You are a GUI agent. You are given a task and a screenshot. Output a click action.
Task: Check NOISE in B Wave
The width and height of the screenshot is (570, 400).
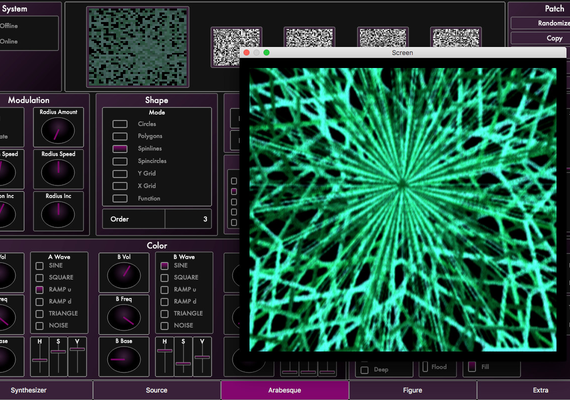[164, 326]
